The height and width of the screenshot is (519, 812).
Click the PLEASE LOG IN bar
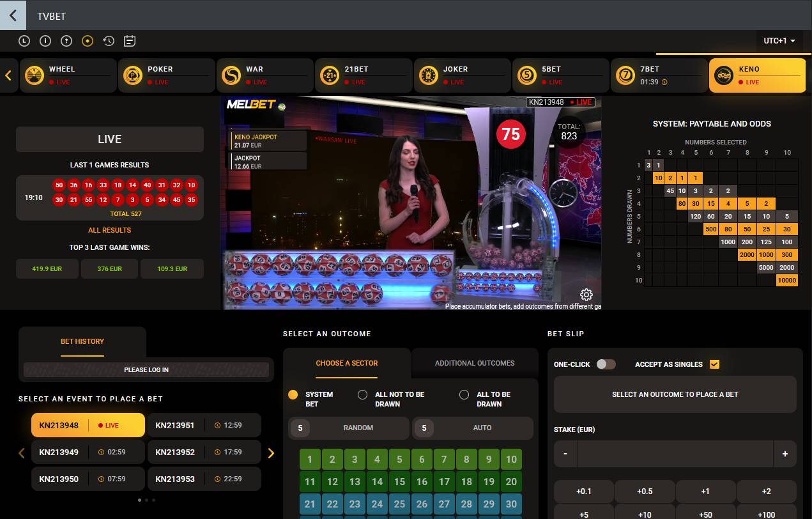(x=146, y=369)
